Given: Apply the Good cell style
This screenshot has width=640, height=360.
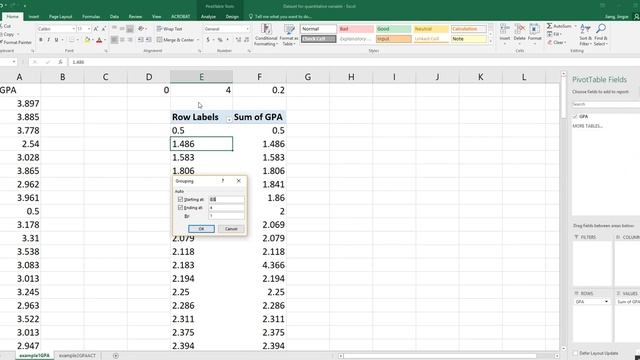Looking at the screenshot, I should click(393, 29).
